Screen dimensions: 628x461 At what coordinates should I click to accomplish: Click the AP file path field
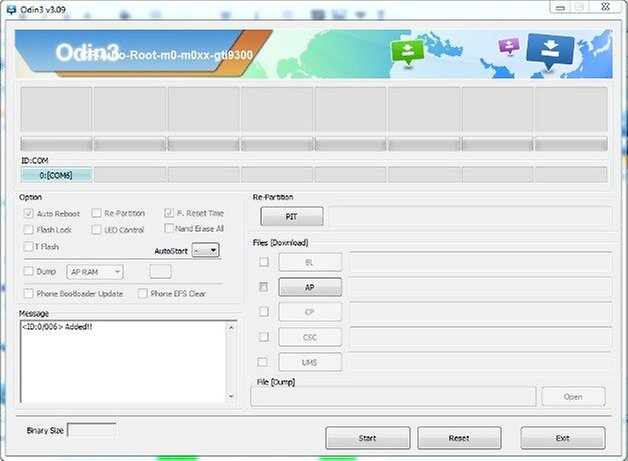pyautogui.click(x=480, y=287)
